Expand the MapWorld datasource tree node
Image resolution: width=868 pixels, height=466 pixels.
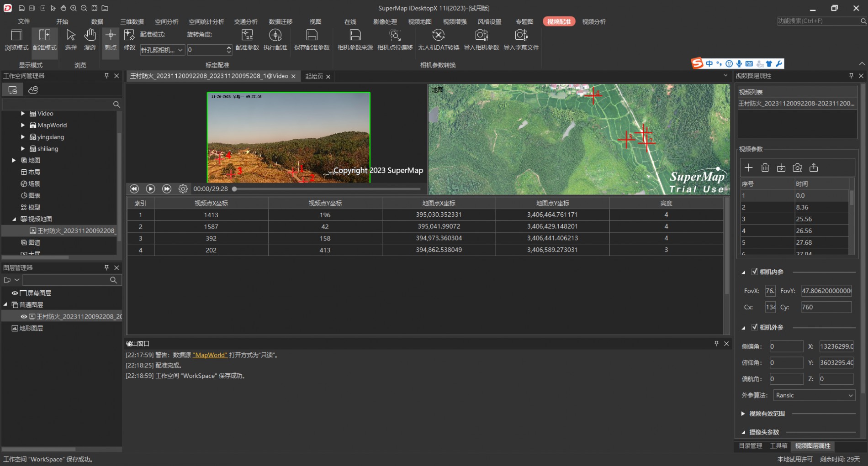(x=23, y=125)
